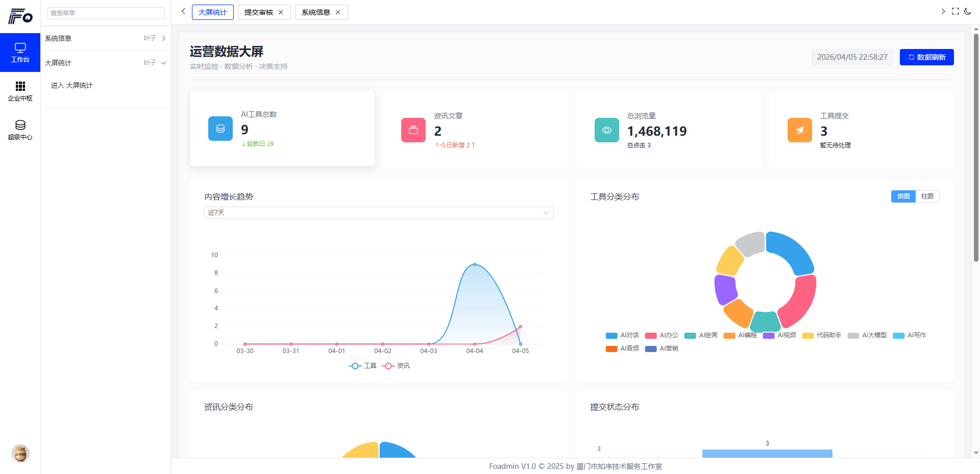Hide the 资讯 series via its legend
This screenshot has height=474, width=980.
(x=396, y=366)
